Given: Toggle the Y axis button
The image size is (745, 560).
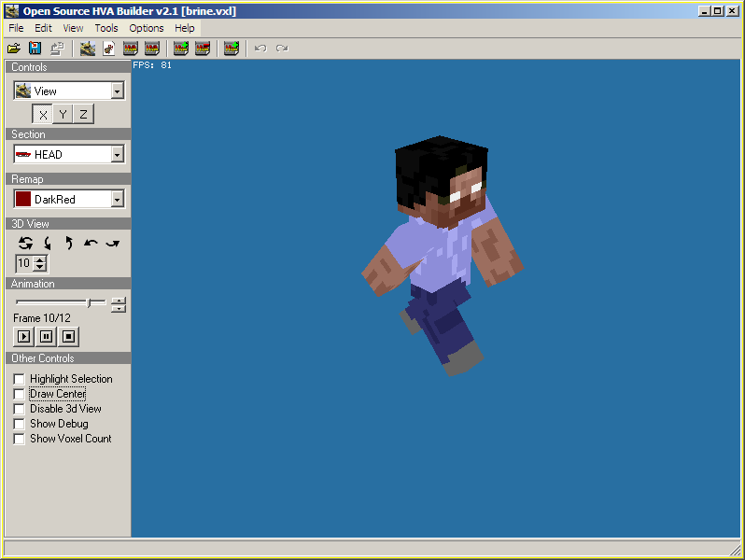Looking at the screenshot, I should point(63,114).
